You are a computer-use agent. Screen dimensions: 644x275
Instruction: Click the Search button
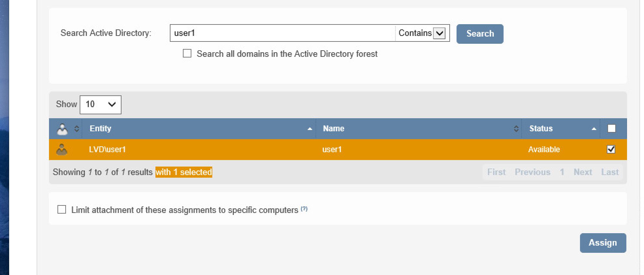pyautogui.click(x=479, y=34)
